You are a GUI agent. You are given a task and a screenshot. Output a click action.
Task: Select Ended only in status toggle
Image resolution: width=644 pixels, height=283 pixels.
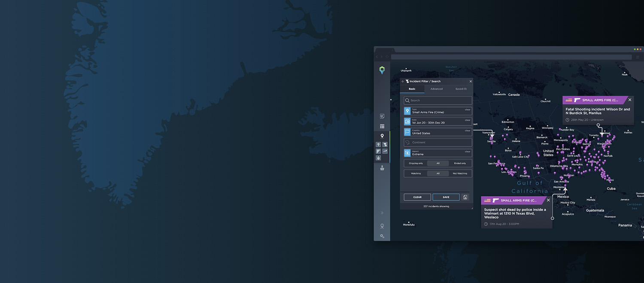460,163
